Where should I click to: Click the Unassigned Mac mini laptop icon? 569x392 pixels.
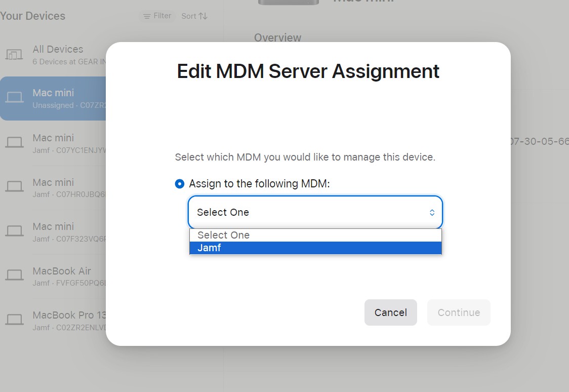pos(14,98)
